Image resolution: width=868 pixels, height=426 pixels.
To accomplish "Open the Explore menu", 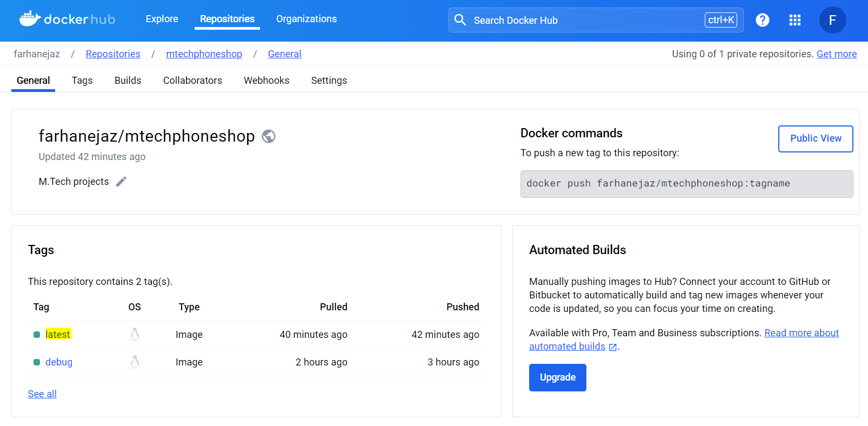I will pyautogui.click(x=162, y=19).
